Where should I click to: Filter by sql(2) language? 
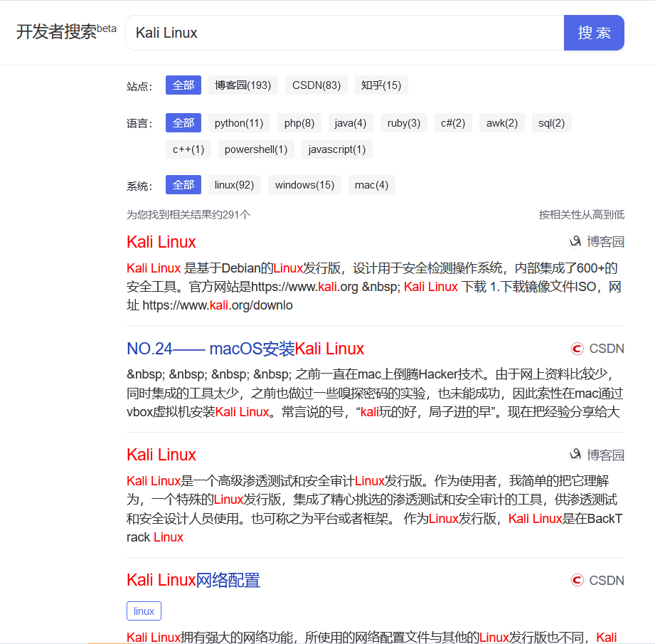tap(551, 123)
